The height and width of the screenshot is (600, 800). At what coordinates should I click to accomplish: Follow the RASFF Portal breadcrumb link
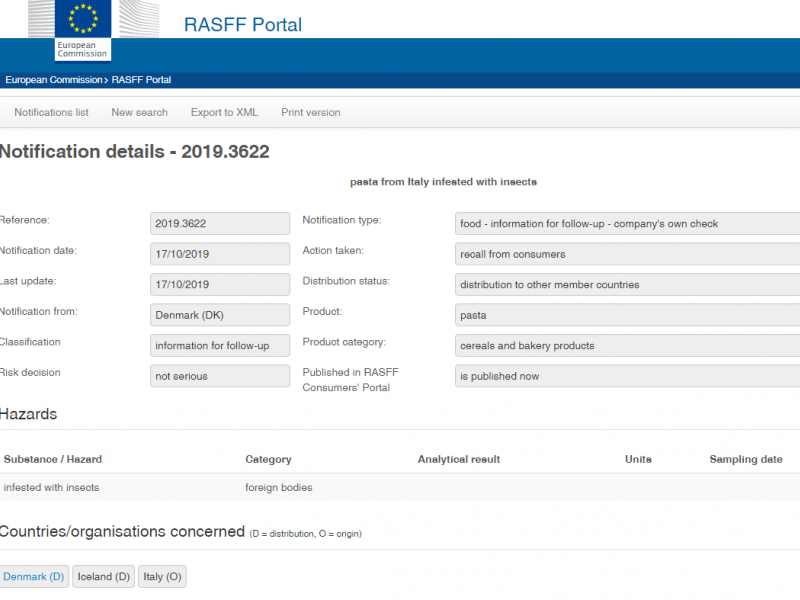pyautogui.click(x=141, y=80)
